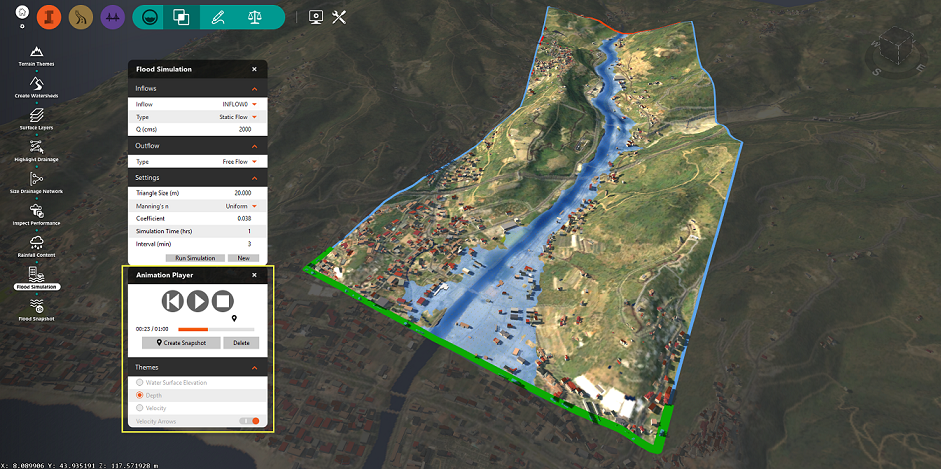
Task: Select Water Surface Elevation theme
Action: 140,382
